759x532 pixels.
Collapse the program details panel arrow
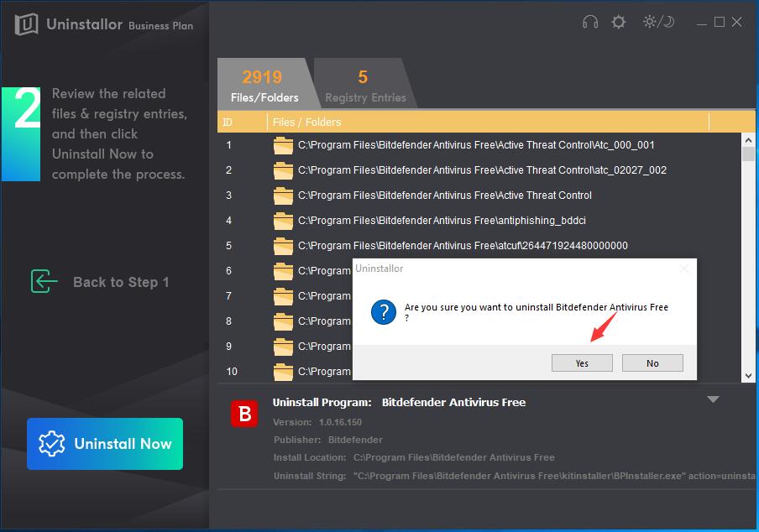point(713,399)
